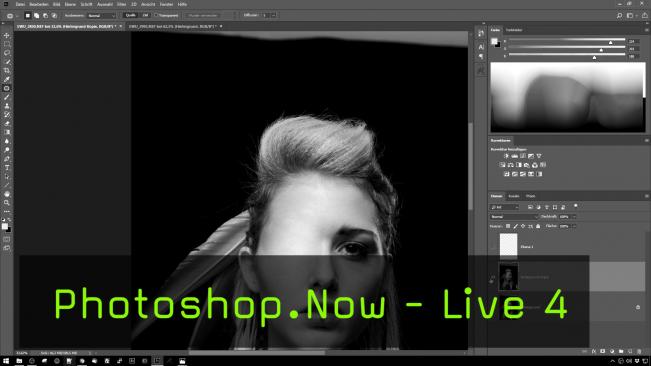Add a Curves adjustment layer
This screenshot has width=651, height=366.
(523, 156)
